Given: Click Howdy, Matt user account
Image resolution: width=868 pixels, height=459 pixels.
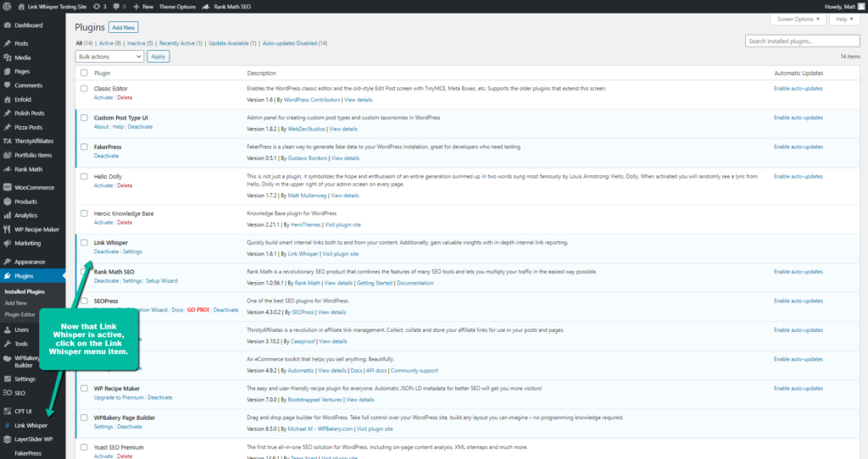Looking at the screenshot, I should pyautogui.click(x=845, y=7).
